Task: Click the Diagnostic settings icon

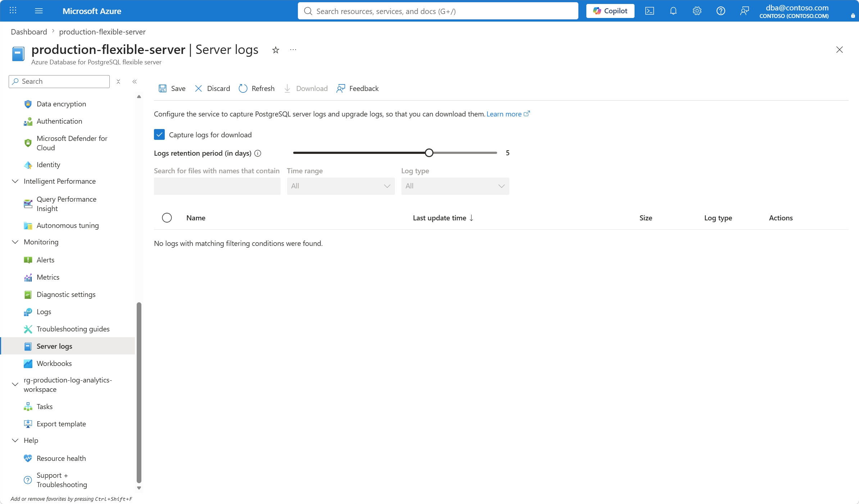Action: click(28, 294)
